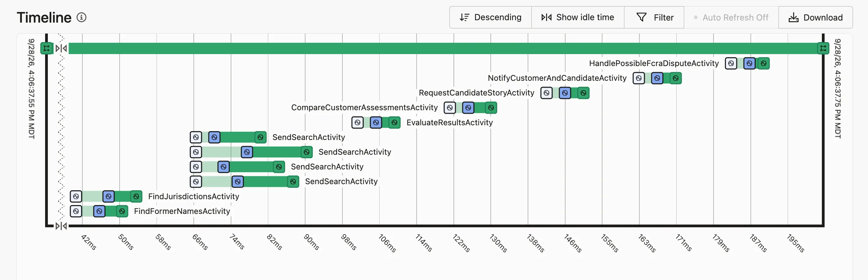Click RequestCandidateStoryActivity started icon

pos(565,93)
